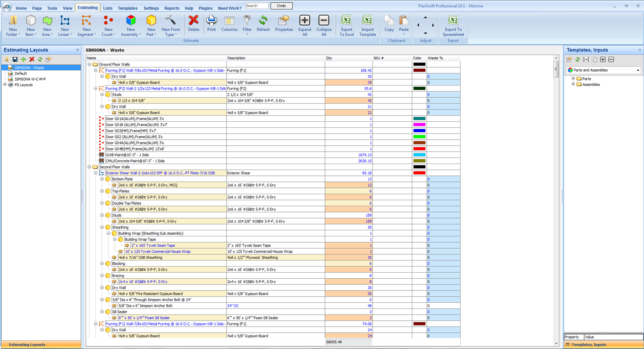The height and width of the screenshot is (349, 644).
Task: Click the New Part icon
Action: (x=151, y=21)
